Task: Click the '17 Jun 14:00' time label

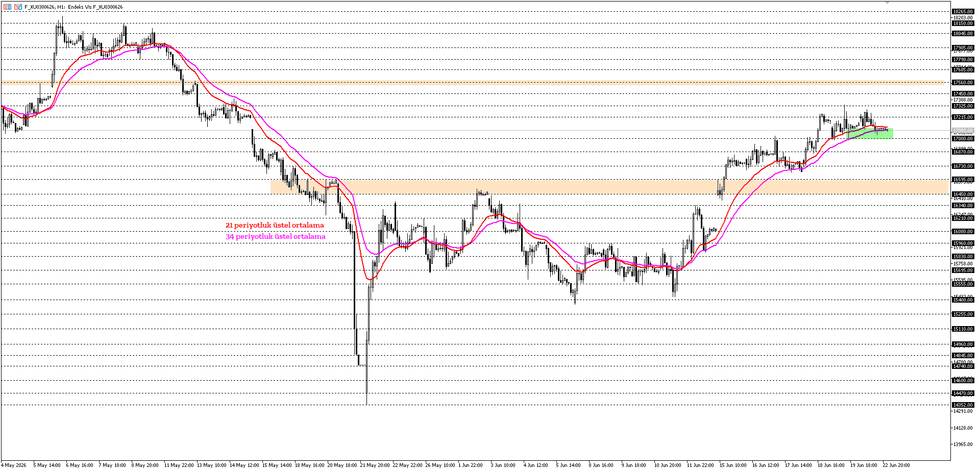Action: click(x=798, y=465)
